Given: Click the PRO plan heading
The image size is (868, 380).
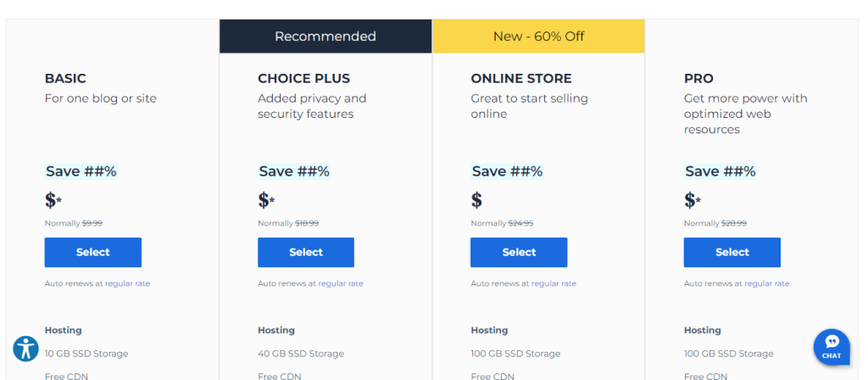Looking at the screenshot, I should click(698, 79).
